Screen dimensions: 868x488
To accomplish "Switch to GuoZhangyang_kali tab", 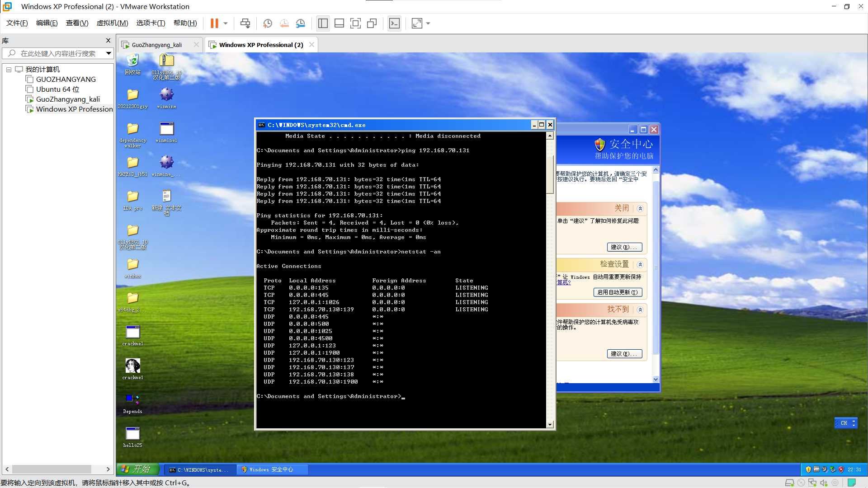I will pos(157,45).
